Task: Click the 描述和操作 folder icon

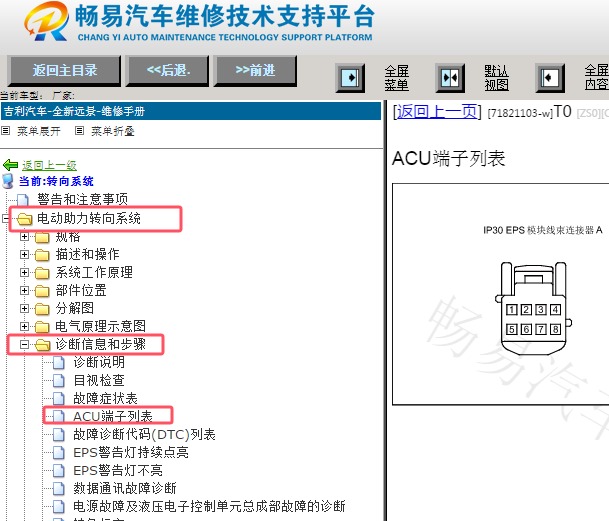Action: point(42,255)
